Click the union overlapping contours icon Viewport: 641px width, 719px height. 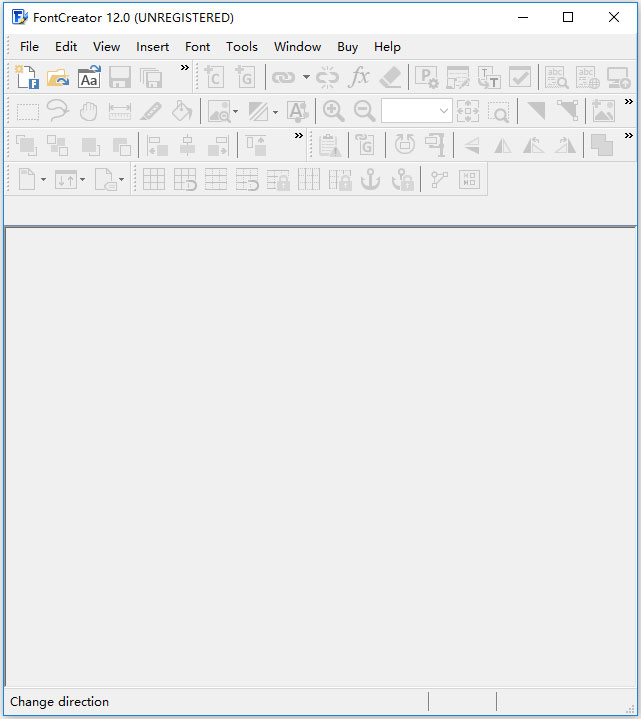pos(602,145)
